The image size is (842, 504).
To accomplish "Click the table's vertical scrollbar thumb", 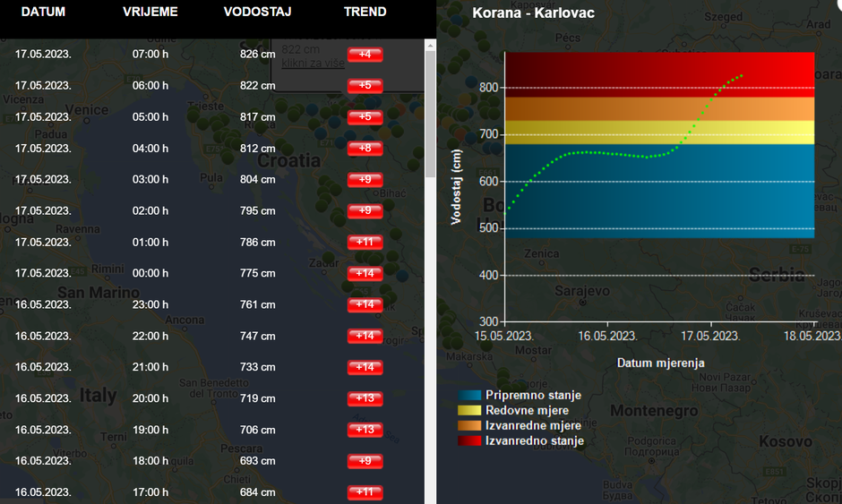I will point(430,107).
